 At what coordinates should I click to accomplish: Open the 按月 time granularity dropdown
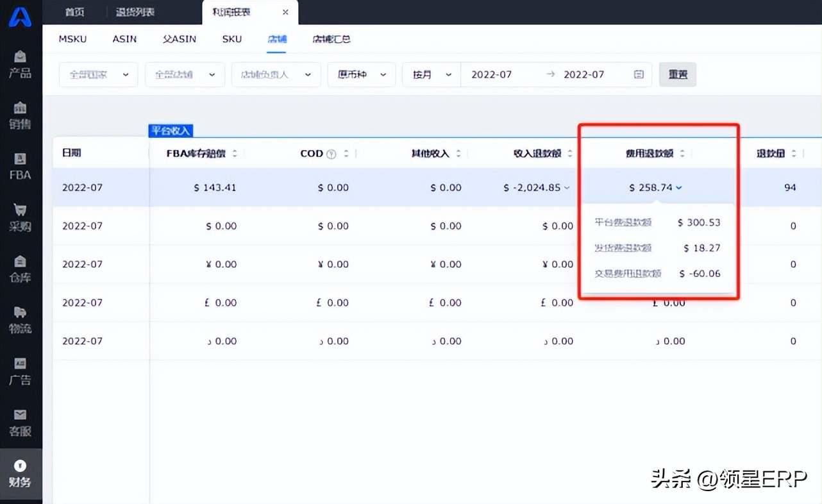(x=431, y=74)
